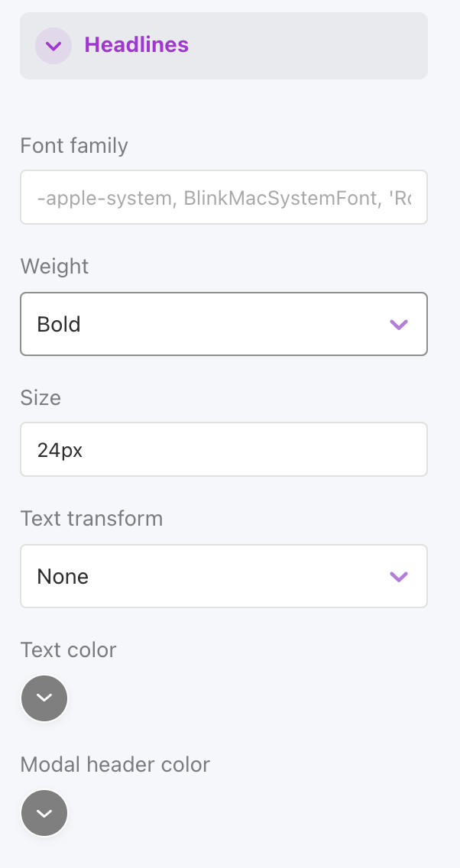The image size is (460, 868).
Task: Click the Headlines section title
Action: [136, 45]
